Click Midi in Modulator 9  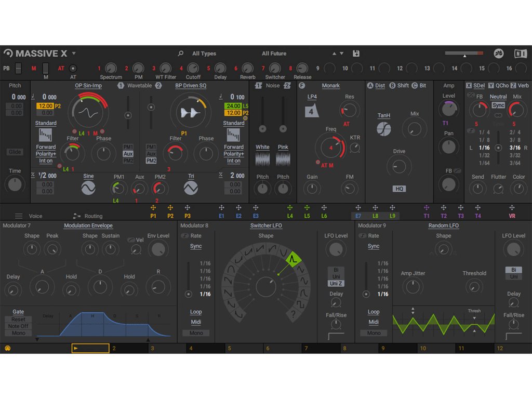(x=374, y=322)
